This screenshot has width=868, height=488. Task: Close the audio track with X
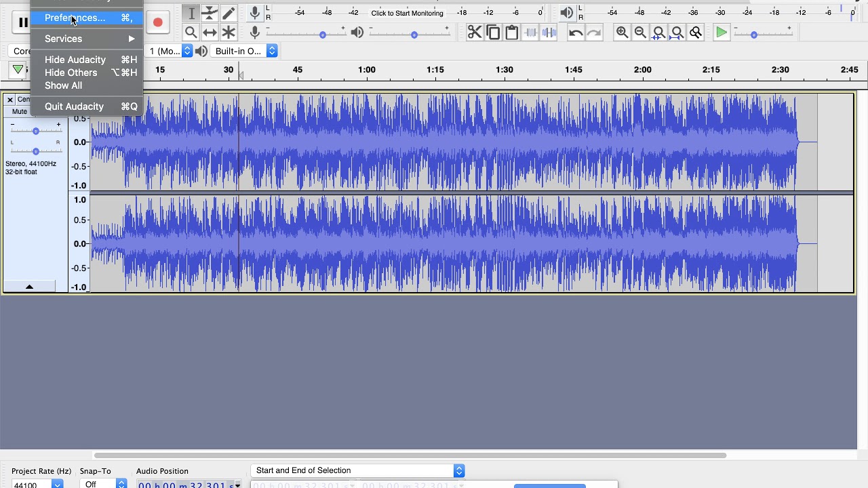click(10, 100)
